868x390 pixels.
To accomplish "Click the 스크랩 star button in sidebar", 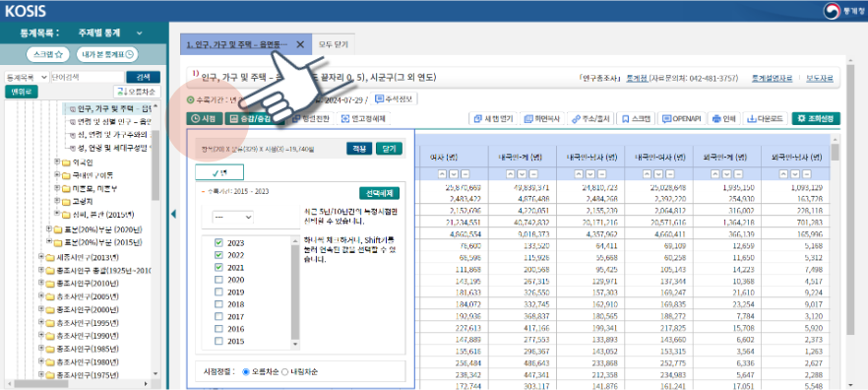I will point(47,54).
